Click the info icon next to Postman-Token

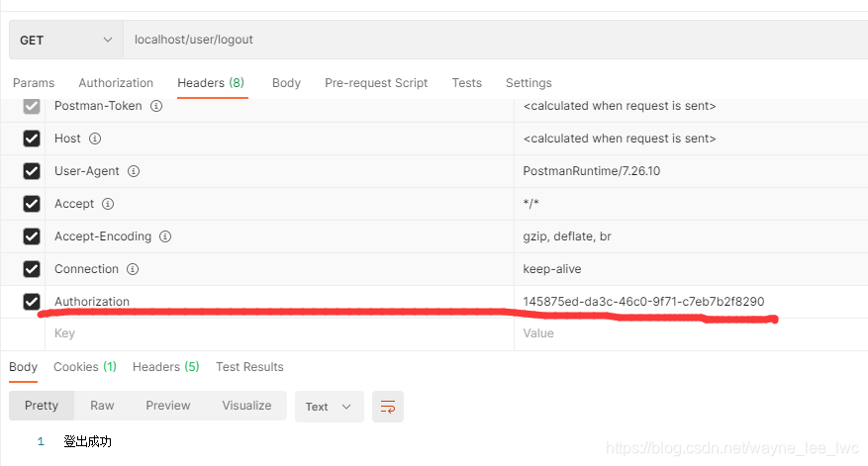(x=156, y=106)
